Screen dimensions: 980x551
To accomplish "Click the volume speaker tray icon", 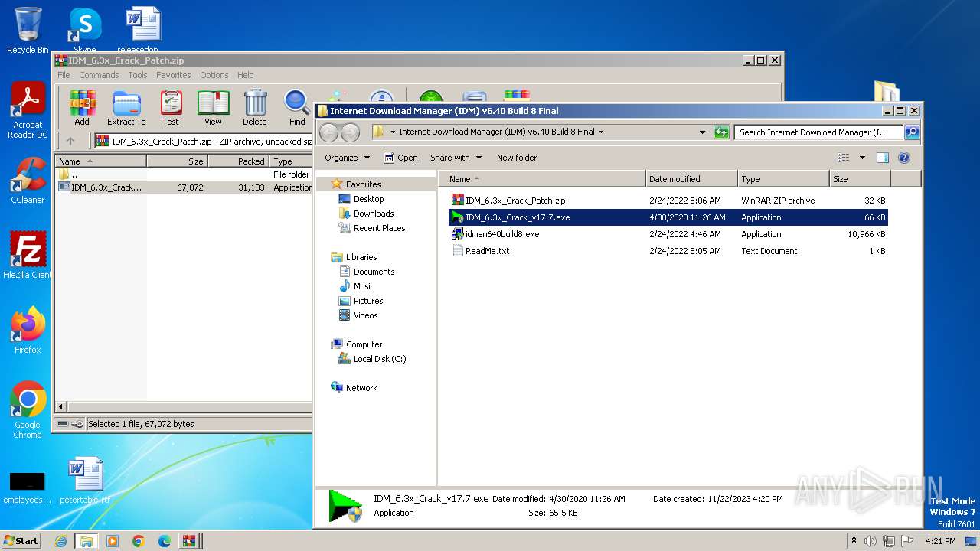I will [x=869, y=541].
